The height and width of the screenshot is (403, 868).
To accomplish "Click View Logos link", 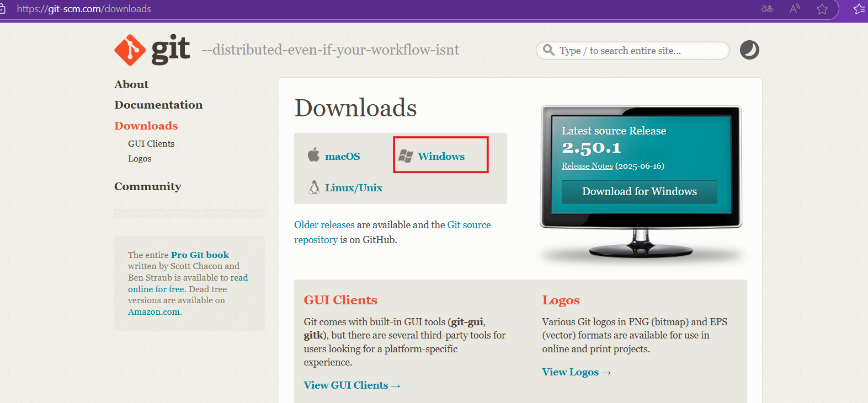I will tap(577, 372).
